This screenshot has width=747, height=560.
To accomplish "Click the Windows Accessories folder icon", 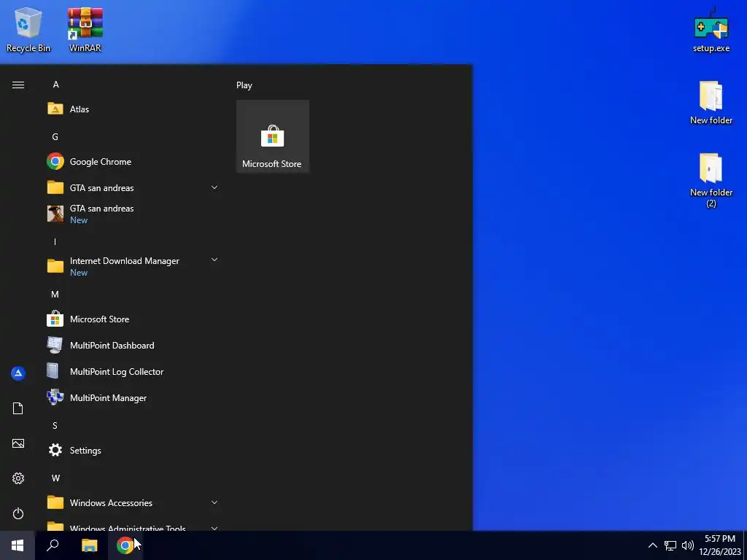I will [x=55, y=502].
